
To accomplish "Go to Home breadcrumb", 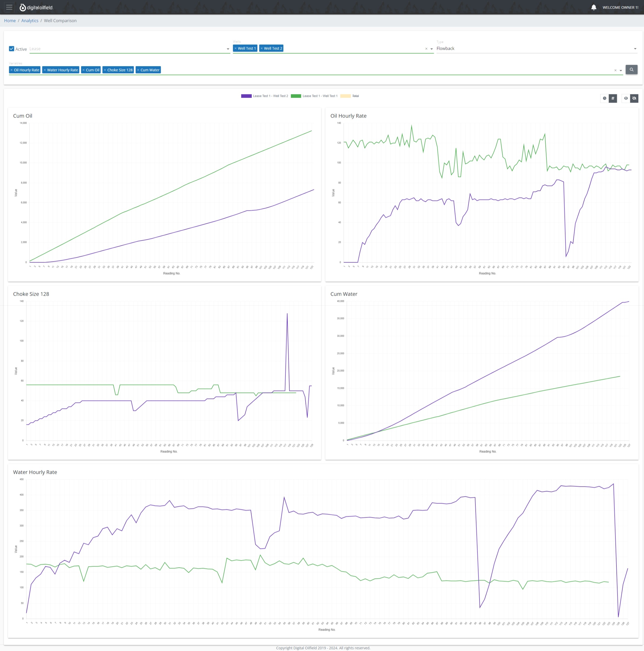I will (10, 21).
